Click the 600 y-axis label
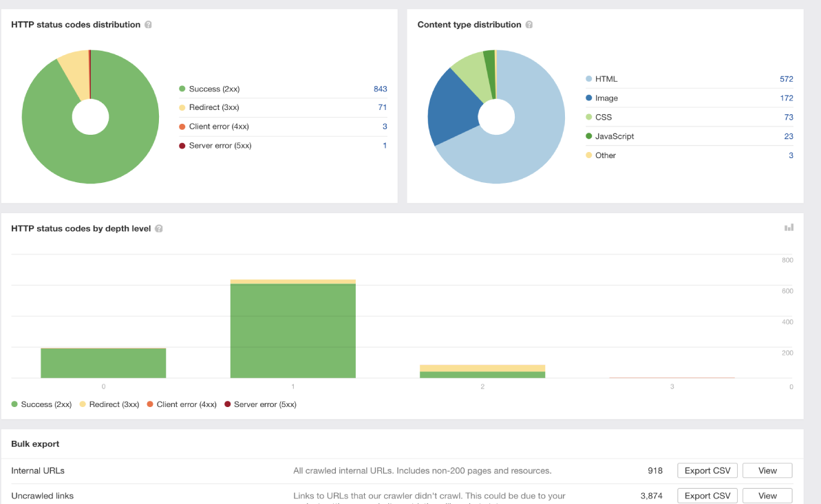This screenshot has height=504, width=821. [x=787, y=291]
